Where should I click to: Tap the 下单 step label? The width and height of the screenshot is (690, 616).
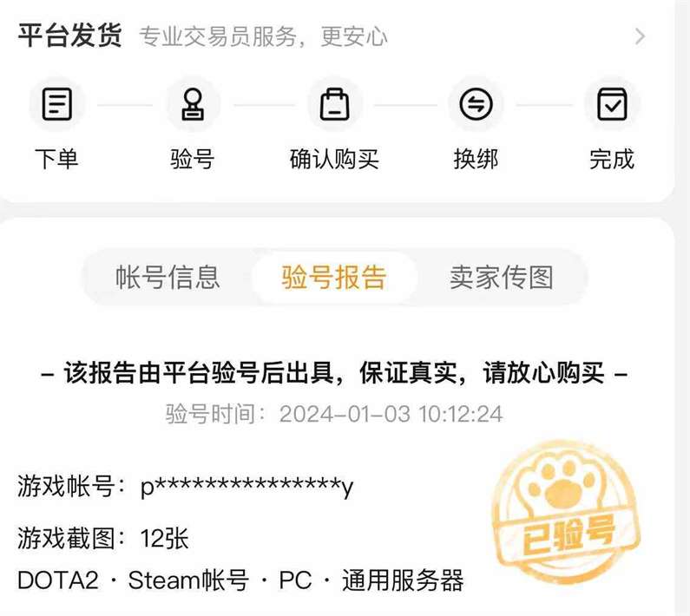point(56,159)
